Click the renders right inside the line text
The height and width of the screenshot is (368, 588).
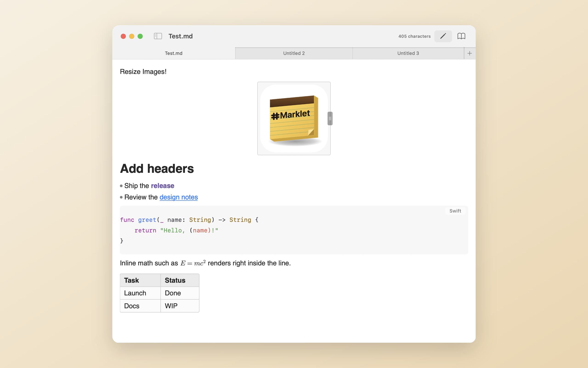coord(249,263)
